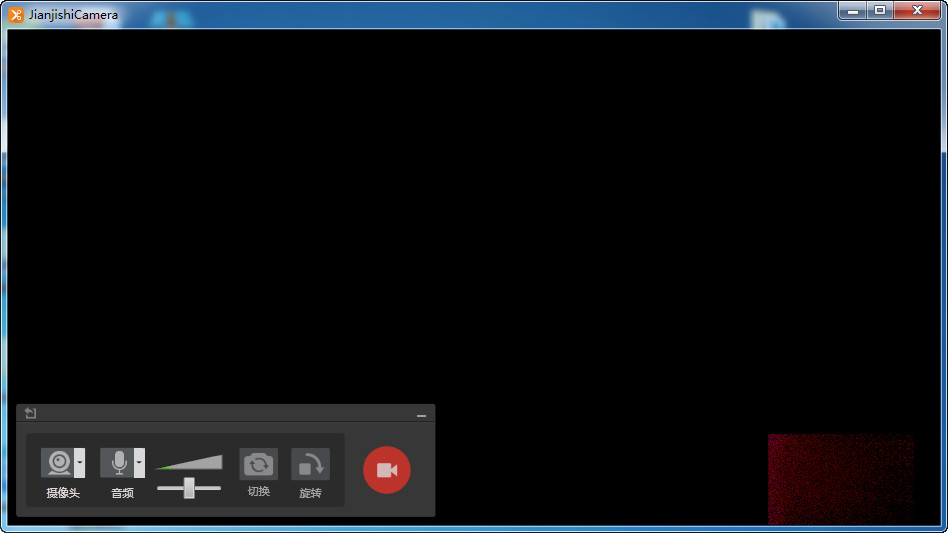Click the red noise preview thumbnail
Screen dimensions: 948x533
point(840,479)
